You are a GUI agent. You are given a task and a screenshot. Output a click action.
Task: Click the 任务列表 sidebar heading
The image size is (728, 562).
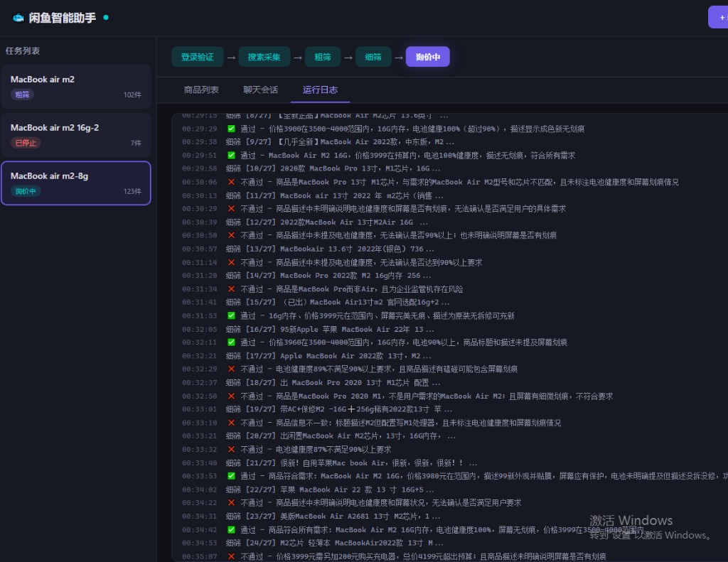click(22, 51)
